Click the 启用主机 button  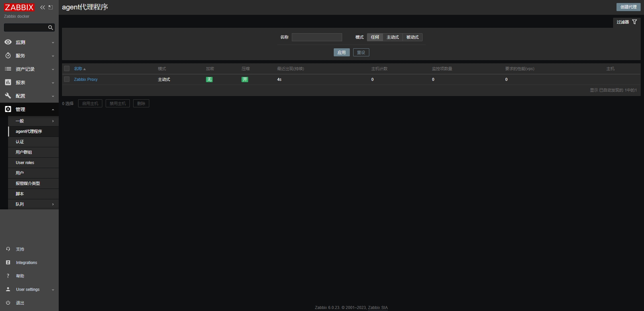[90, 103]
